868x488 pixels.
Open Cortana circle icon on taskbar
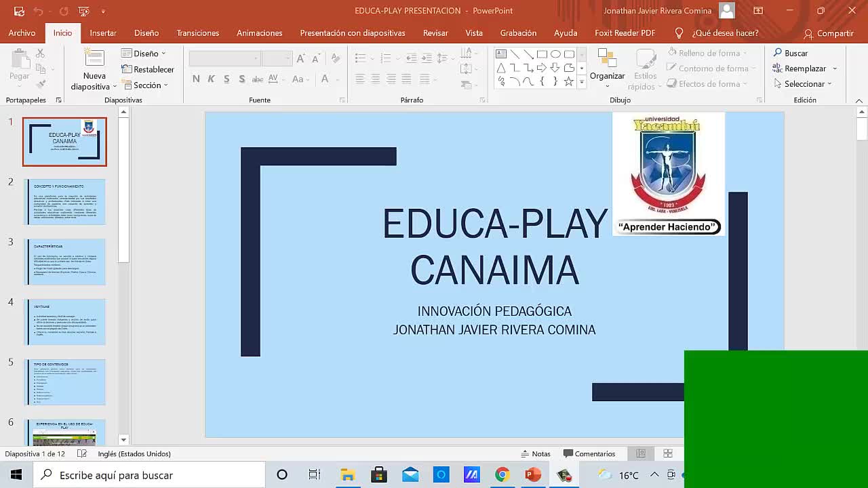coord(282,475)
